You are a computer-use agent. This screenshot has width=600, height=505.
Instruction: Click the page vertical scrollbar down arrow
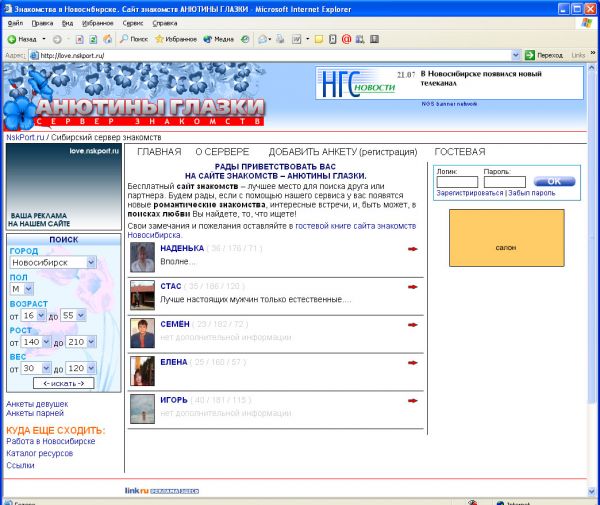591,491
